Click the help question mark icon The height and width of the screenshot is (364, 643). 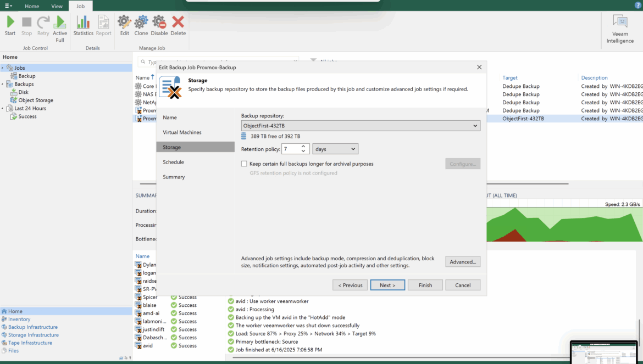click(638, 5)
